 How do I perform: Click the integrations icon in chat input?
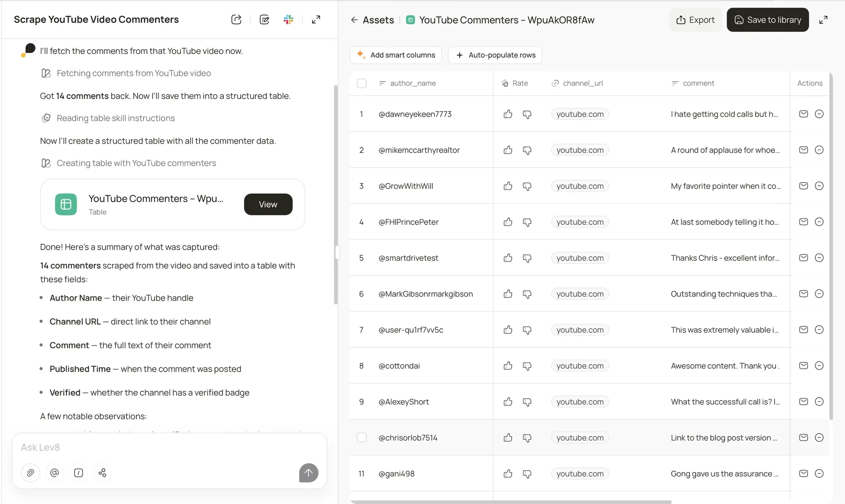click(102, 473)
